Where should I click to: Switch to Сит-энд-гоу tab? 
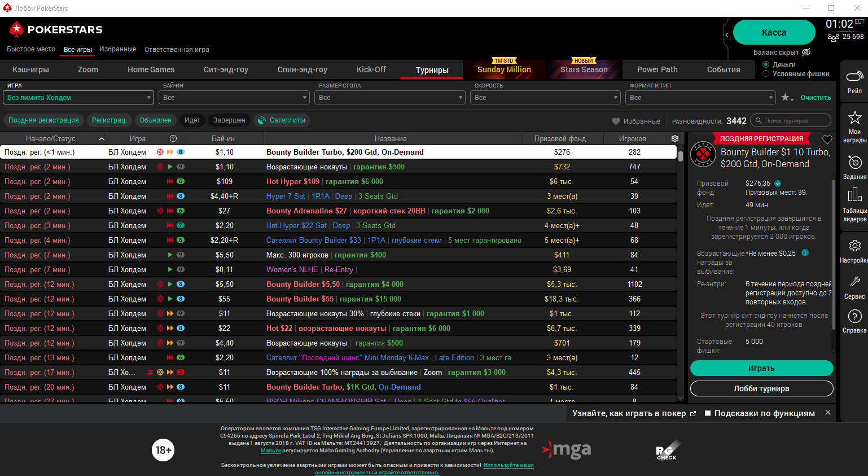pyautogui.click(x=226, y=69)
